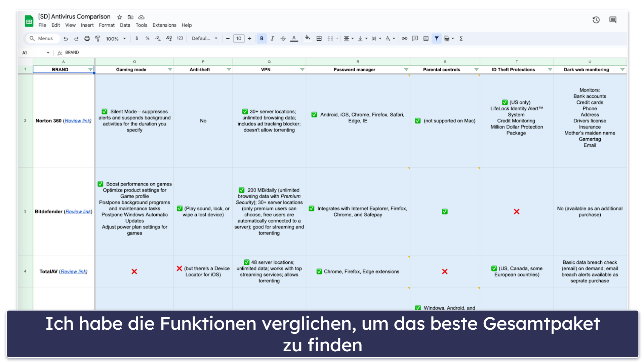Star the Antivirus Comparison document
The width and height of the screenshot is (644, 363).
click(x=120, y=17)
